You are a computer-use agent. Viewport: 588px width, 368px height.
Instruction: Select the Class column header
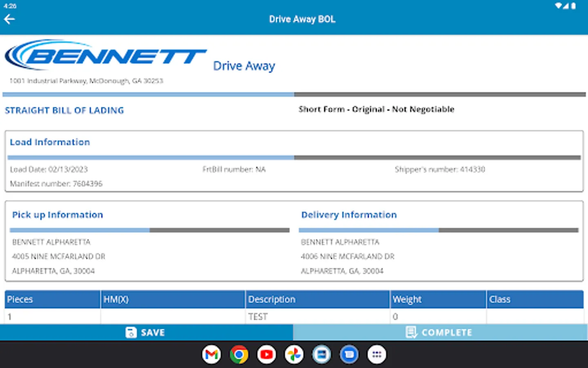pyautogui.click(x=535, y=299)
